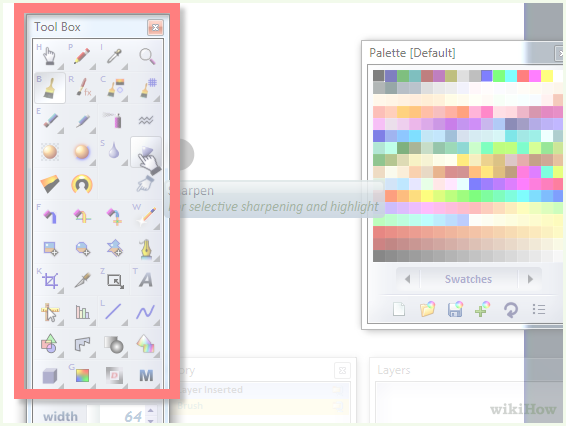Select the glowing sphere tool

tap(82, 152)
